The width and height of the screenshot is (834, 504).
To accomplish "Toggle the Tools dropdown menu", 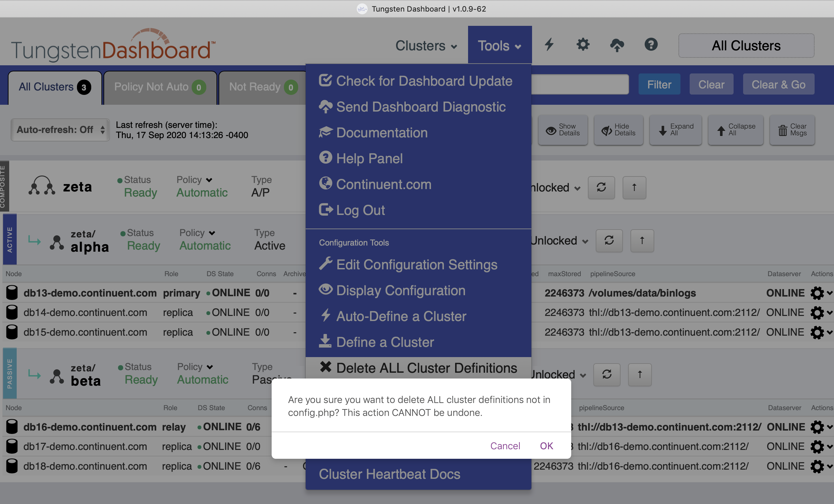I will [500, 45].
